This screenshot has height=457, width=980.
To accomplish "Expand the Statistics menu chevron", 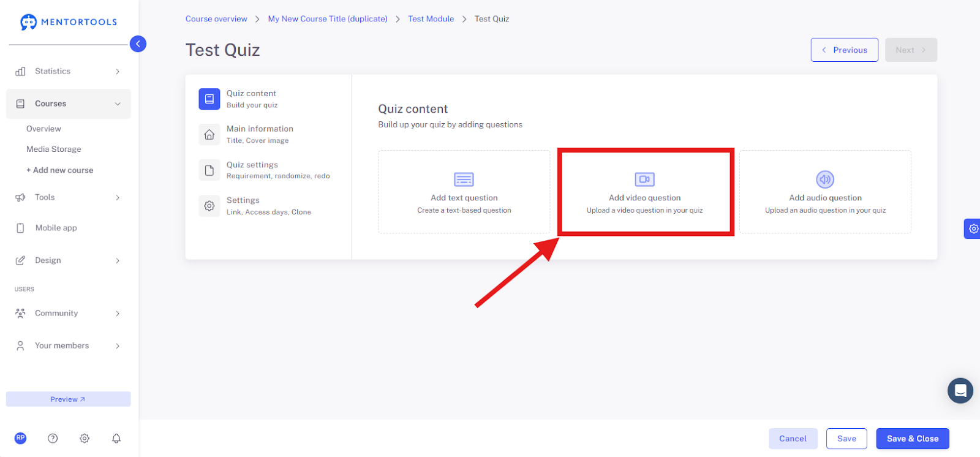I will coord(118,72).
